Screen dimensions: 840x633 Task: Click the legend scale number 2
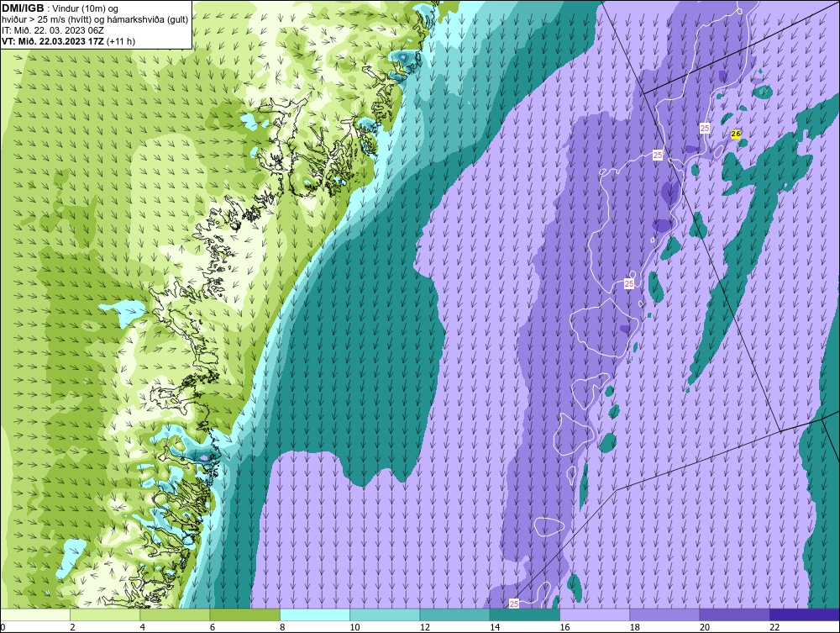coord(72,628)
